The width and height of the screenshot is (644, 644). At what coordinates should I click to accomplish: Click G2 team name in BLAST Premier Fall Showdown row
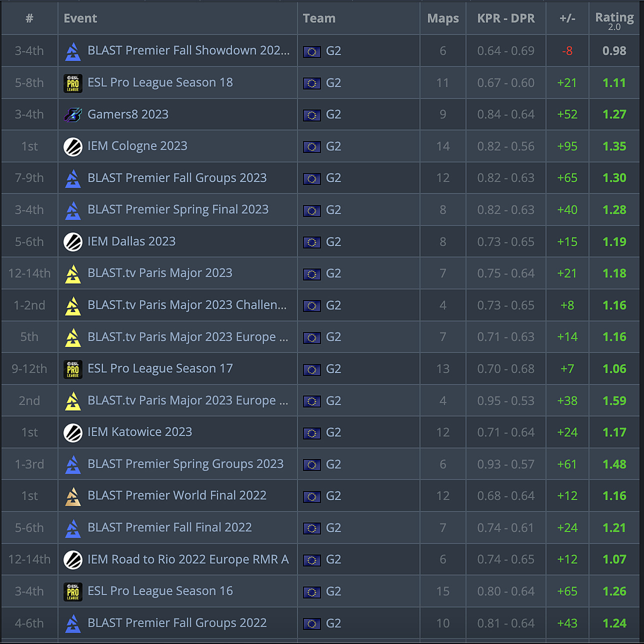(x=333, y=51)
